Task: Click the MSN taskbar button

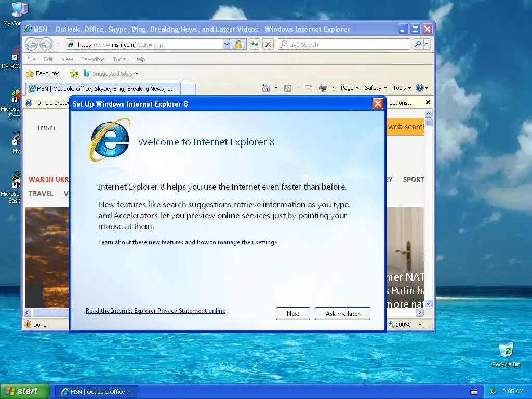Action: (x=96, y=392)
